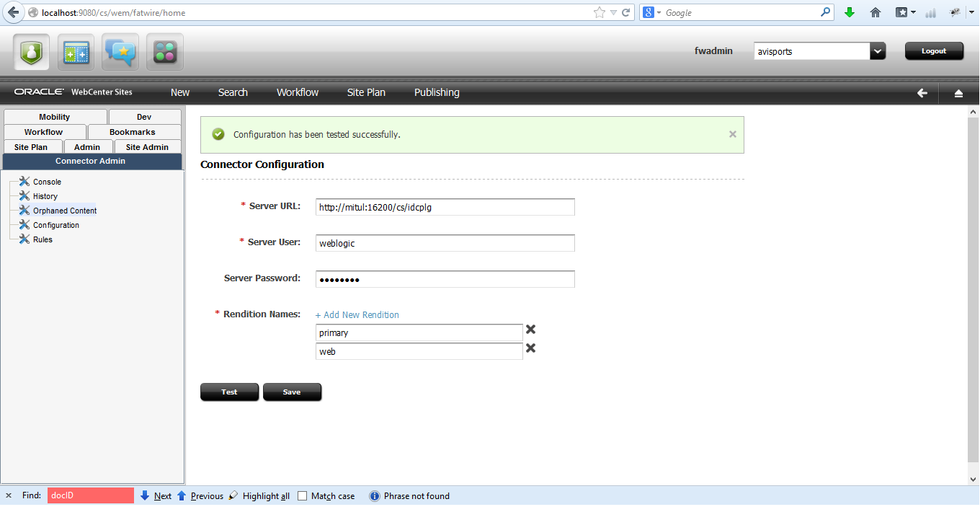The width and height of the screenshot is (980, 525).
Task: Click the Server Password field
Action: pyautogui.click(x=445, y=279)
